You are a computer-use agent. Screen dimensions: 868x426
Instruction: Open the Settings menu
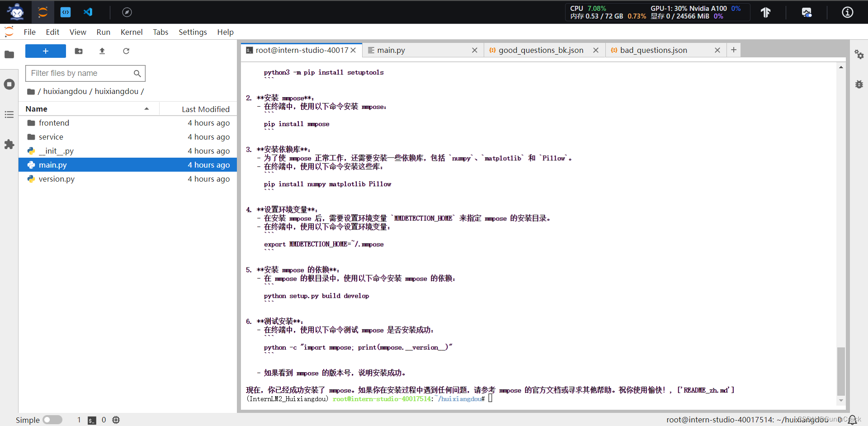(x=193, y=32)
